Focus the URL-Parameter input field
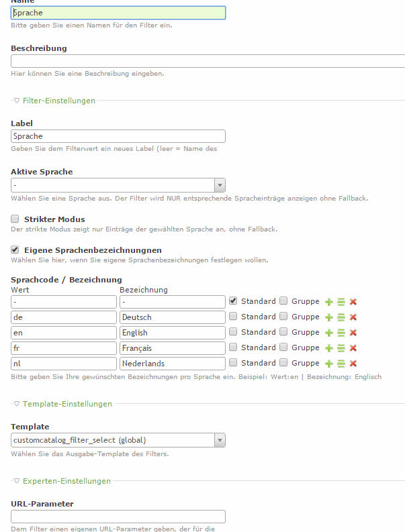The width and height of the screenshot is (405, 532). pyautogui.click(x=118, y=517)
